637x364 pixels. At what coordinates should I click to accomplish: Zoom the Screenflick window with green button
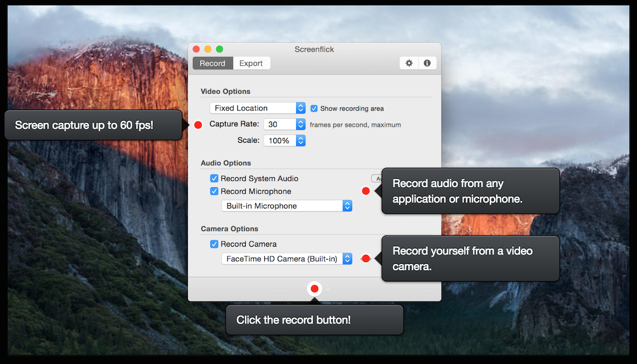pos(219,49)
